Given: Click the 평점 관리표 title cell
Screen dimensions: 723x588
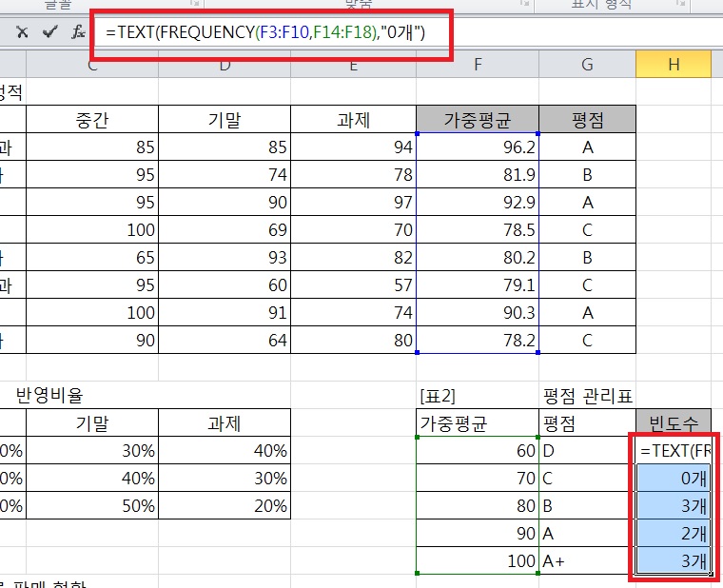Looking at the screenshot, I should coord(587,396).
